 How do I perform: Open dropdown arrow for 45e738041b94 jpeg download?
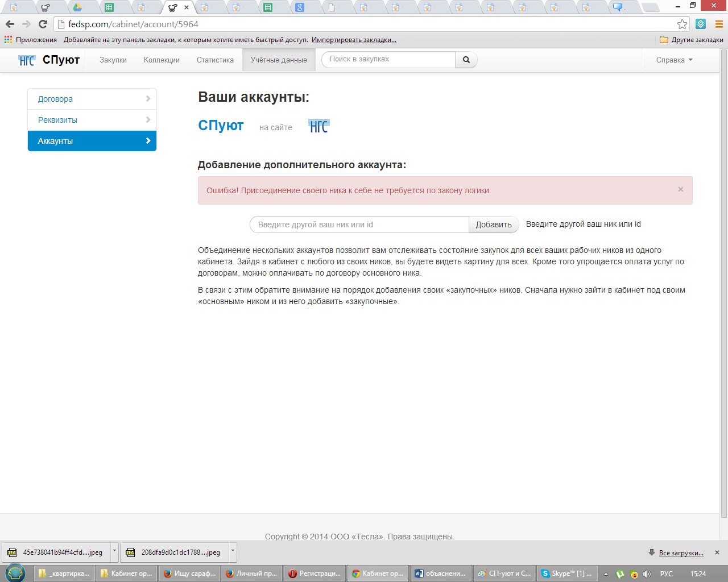[x=114, y=551]
